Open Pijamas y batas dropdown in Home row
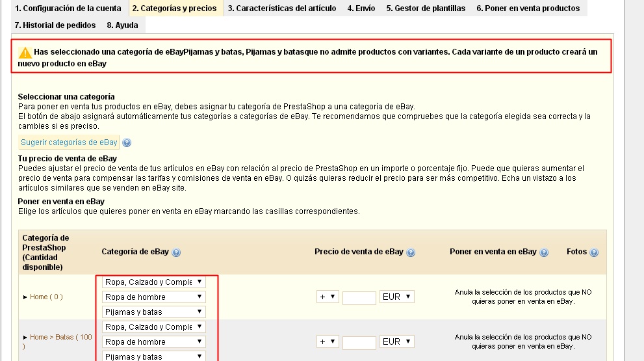Image resolution: width=644 pixels, height=361 pixels. pos(153,312)
